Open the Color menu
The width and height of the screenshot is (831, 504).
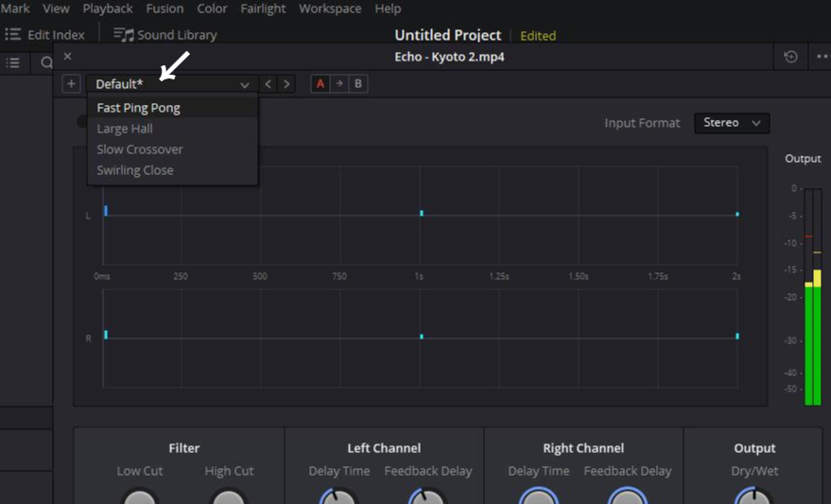click(x=212, y=9)
